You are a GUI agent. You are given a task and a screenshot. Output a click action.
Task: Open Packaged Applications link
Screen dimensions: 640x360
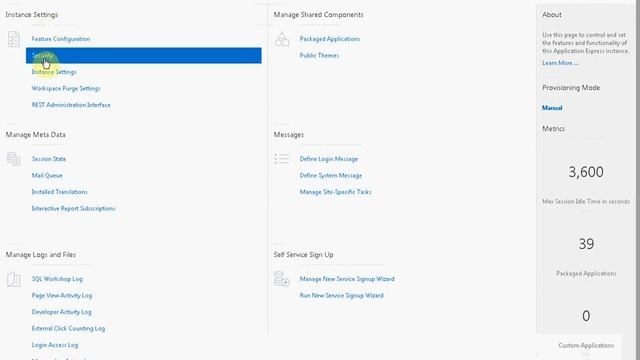pyautogui.click(x=330, y=39)
